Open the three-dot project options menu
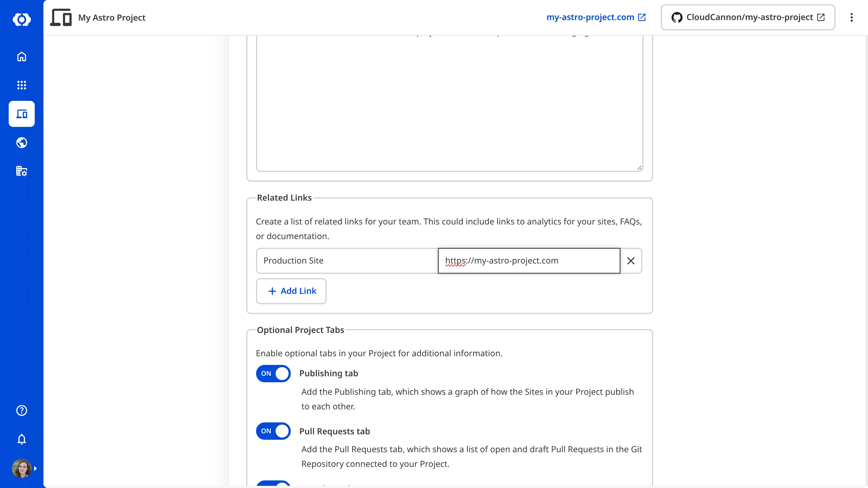The image size is (868, 488). tap(851, 18)
